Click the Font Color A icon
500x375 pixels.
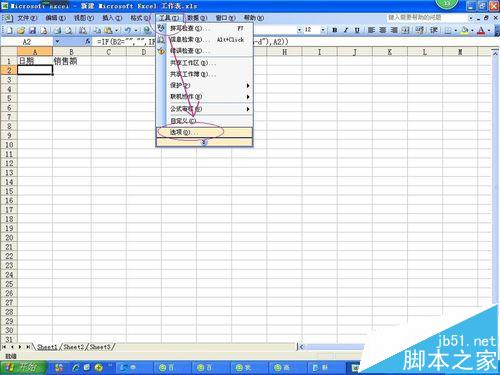tap(481, 30)
